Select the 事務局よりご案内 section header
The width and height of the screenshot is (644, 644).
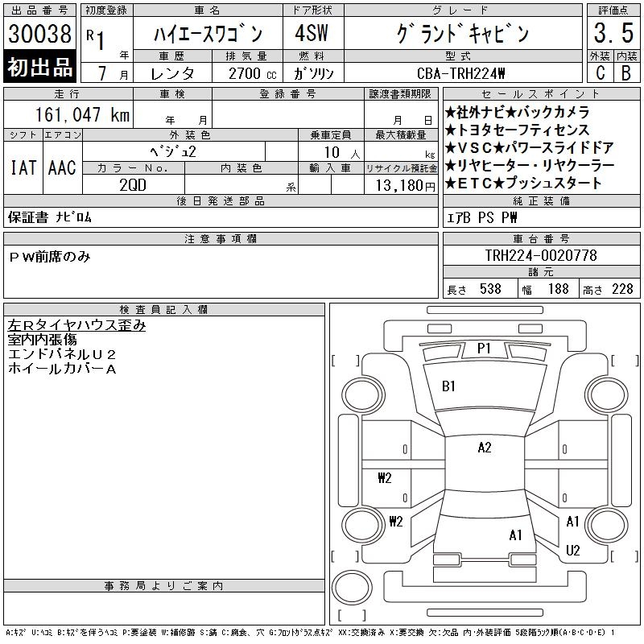coord(164,586)
